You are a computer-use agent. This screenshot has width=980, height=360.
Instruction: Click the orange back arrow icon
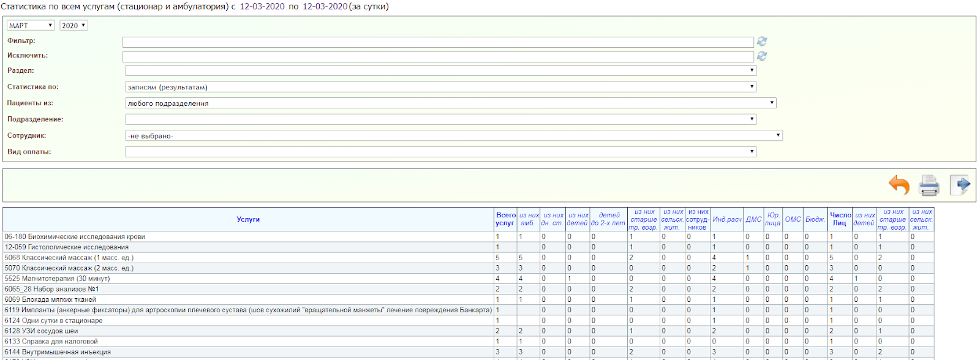[899, 185]
